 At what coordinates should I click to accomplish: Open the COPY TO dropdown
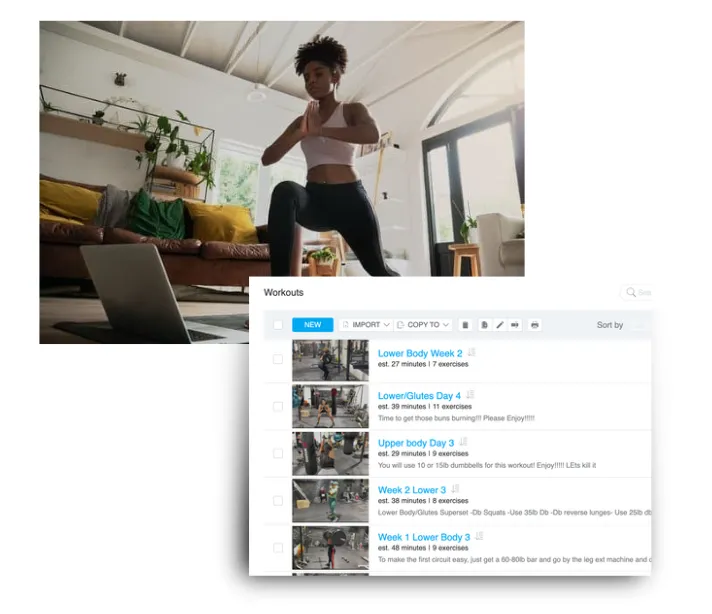point(423,325)
